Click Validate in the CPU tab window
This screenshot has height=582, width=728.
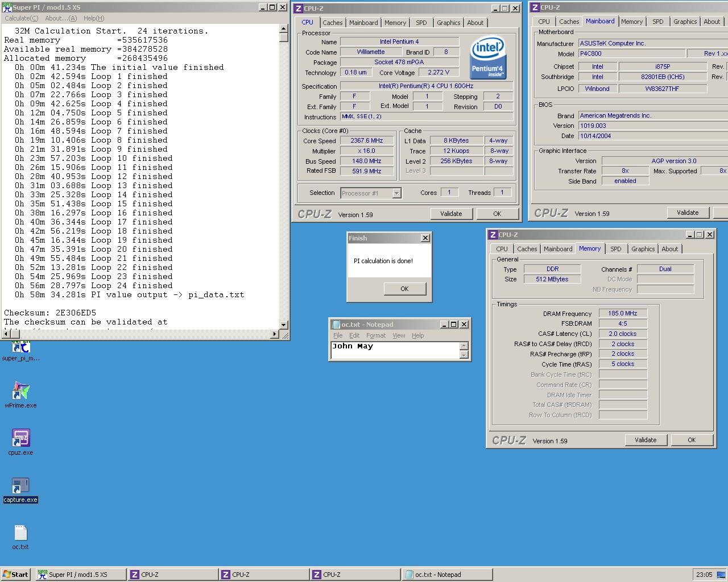tap(451, 214)
